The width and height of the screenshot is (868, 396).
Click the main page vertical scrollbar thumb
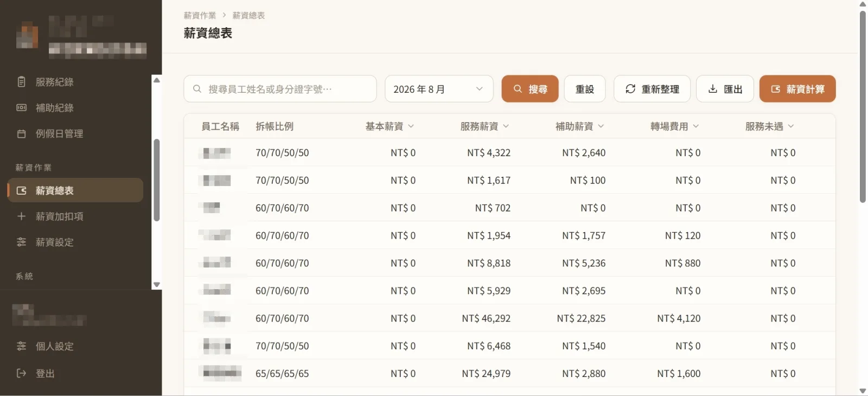pyautogui.click(x=863, y=107)
